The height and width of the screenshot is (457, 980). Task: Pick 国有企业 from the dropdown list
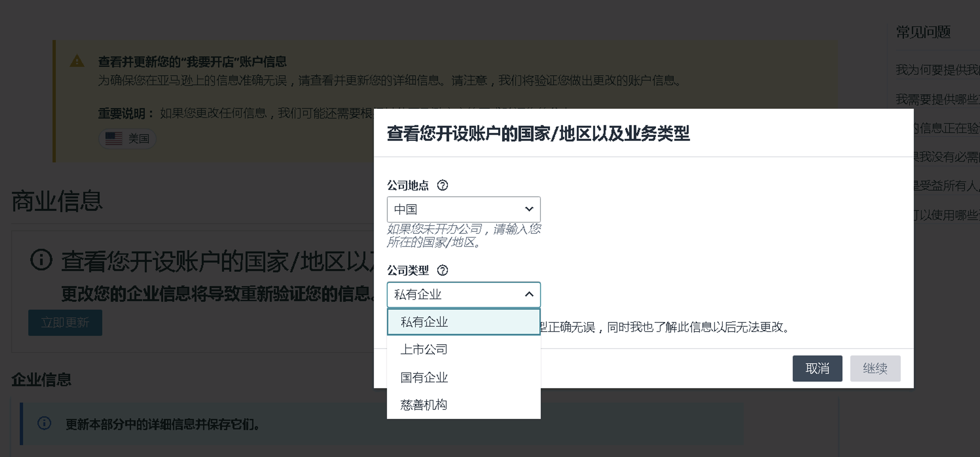point(424,377)
